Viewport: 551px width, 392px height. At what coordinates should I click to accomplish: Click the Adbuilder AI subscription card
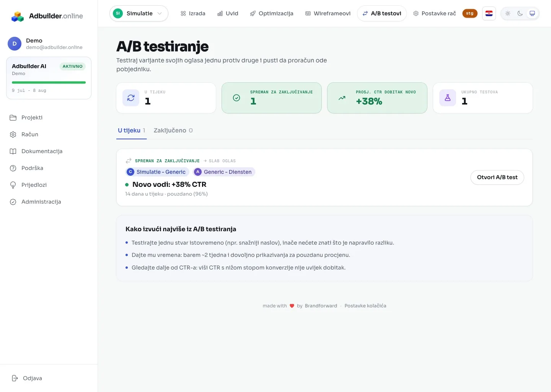click(x=49, y=78)
